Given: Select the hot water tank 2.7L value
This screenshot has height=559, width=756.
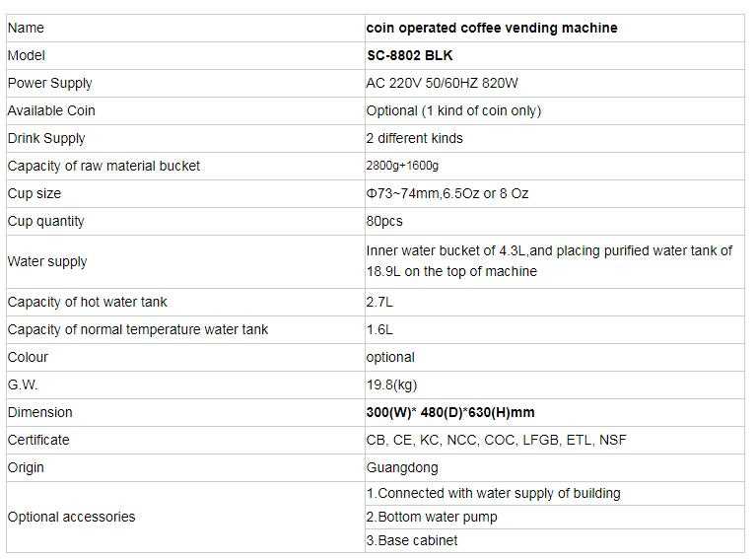Looking at the screenshot, I should pyautogui.click(x=379, y=302).
